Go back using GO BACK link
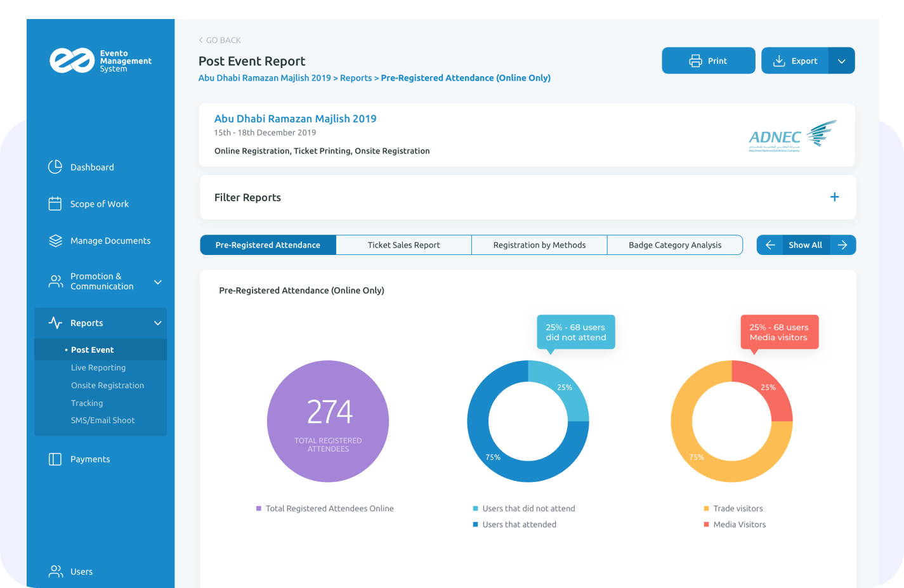 pyautogui.click(x=219, y=40)
